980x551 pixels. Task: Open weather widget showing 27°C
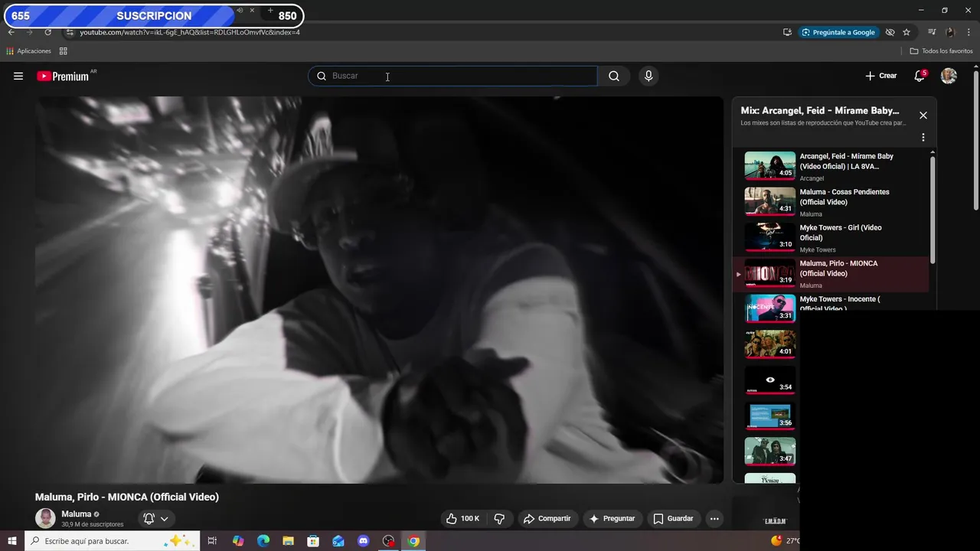click(785, 541)
